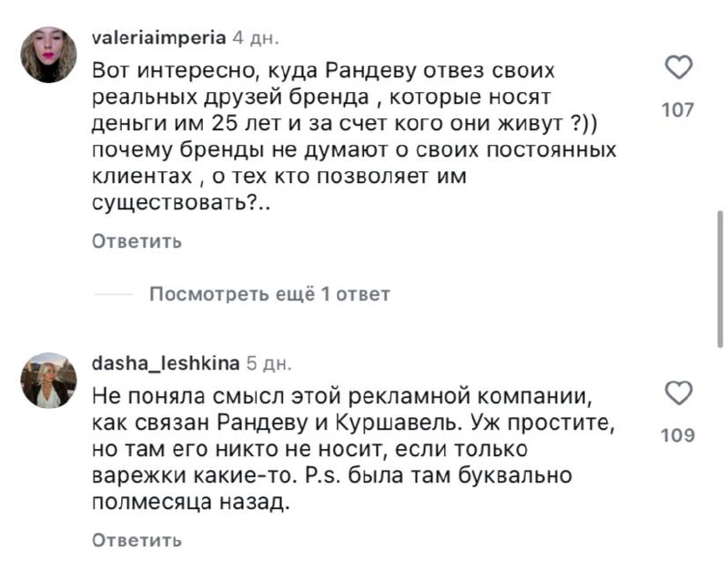View the 109 likes count
Screen dimensions: 728x580
pyautogui.click(x=677, y=435)
